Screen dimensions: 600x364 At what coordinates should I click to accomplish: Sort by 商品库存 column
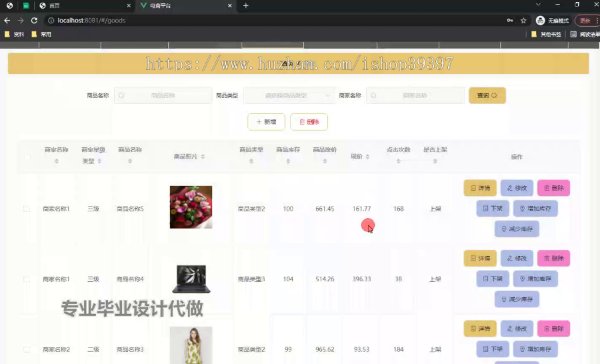pos(288,161)
